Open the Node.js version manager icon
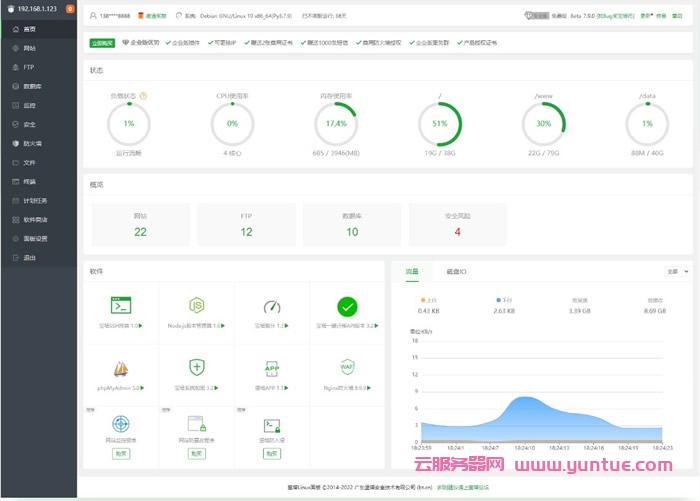Screen dimensions: 700x501 pos(198,306)
